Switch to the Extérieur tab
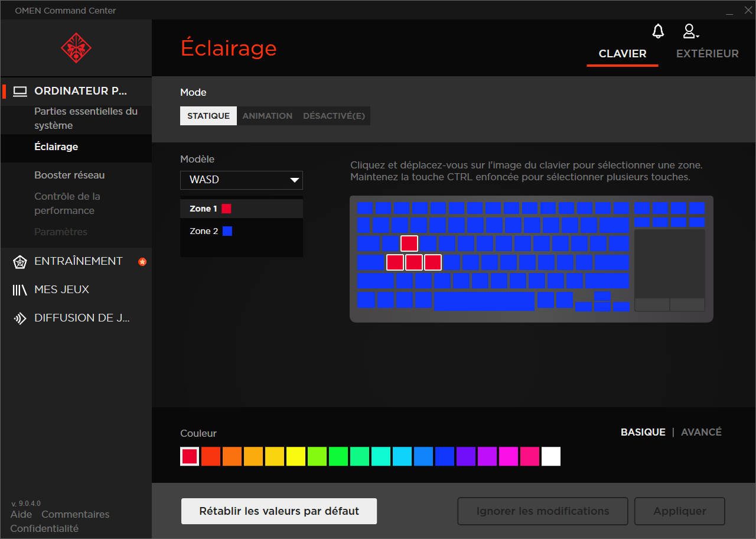 coord(707,53)
